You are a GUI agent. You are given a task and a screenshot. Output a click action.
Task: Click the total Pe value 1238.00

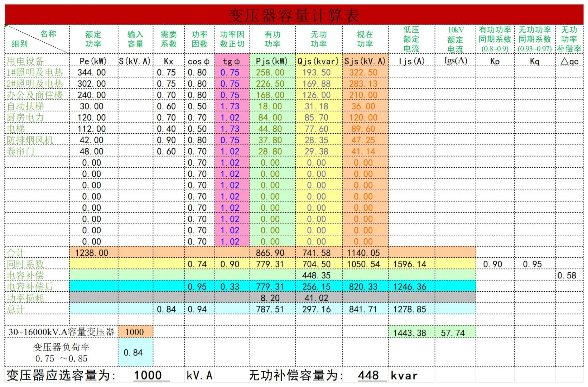(92, 252)
